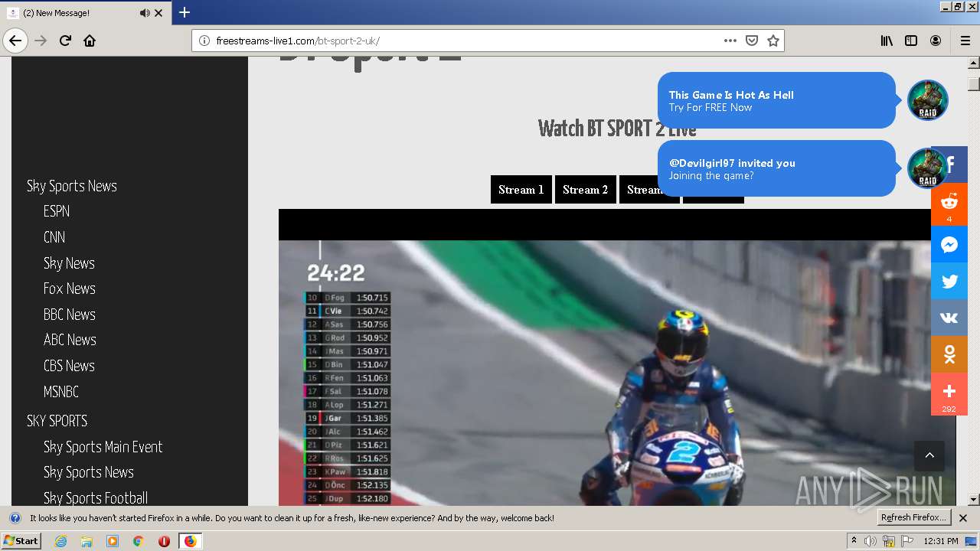Open CBS News channel link

[69, 366]
